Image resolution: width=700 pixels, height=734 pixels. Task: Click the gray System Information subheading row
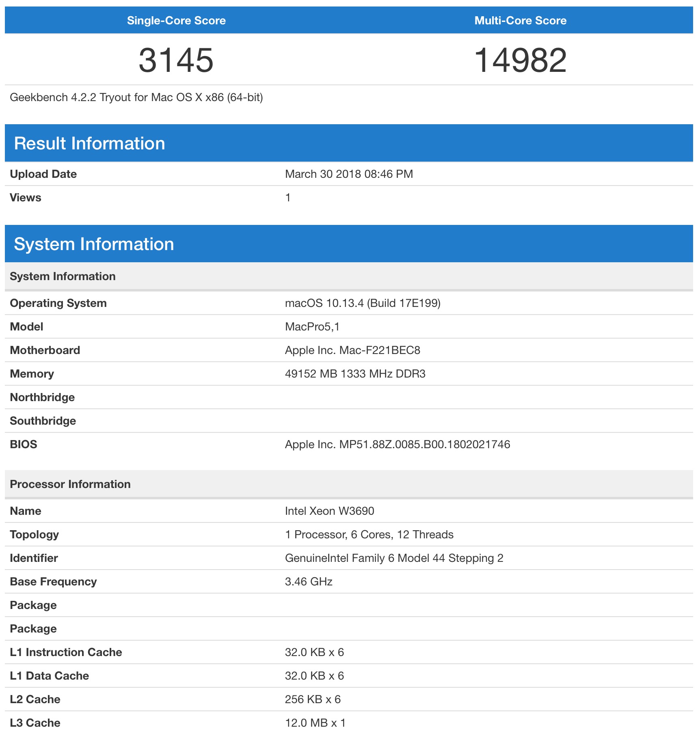(349, 276)
